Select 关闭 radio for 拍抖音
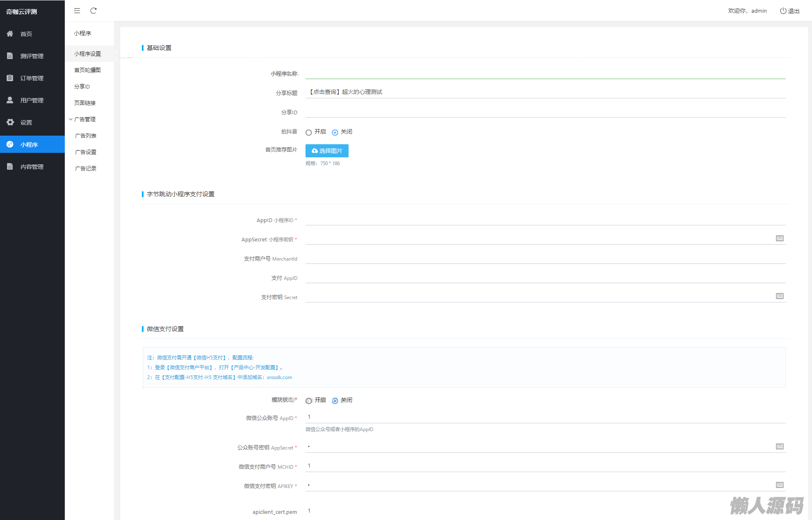The image size is (812, 520). [x=335, y=132]
